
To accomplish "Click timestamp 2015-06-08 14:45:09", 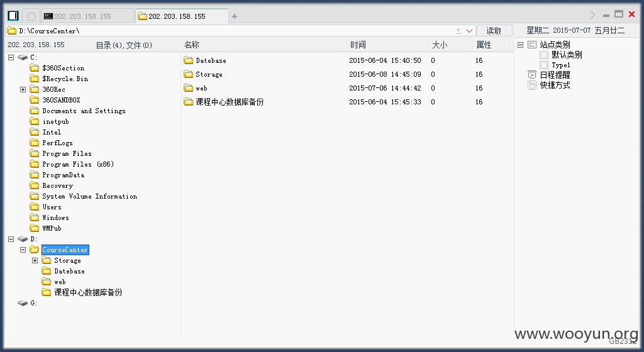I will 386,74.
